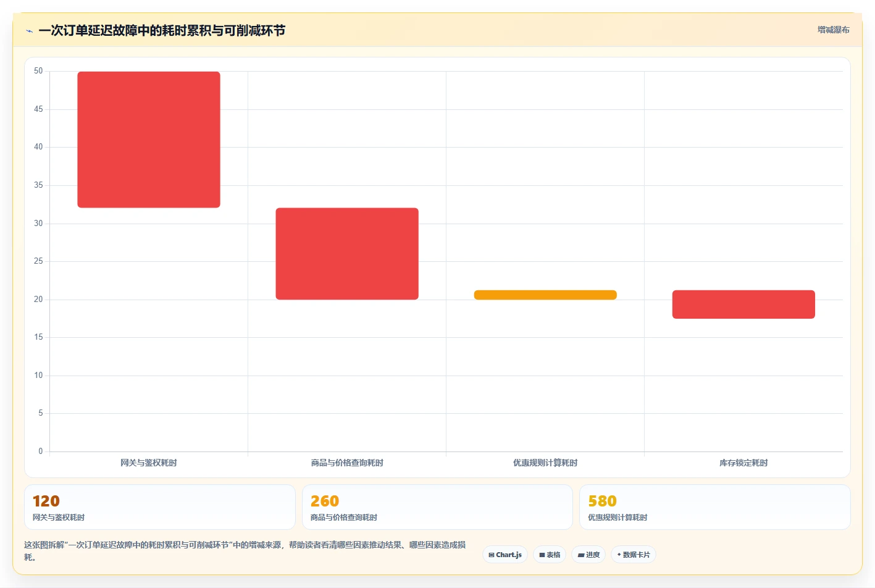875x588 pixels.
Task: Click the Chart.js tag chip
Action: (505, 555)
